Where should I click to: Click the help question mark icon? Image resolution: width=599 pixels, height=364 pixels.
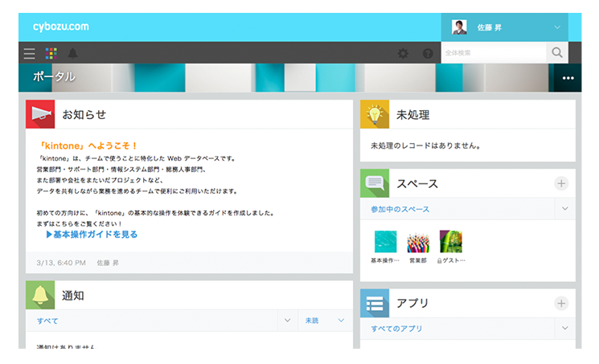pos(427,54)
